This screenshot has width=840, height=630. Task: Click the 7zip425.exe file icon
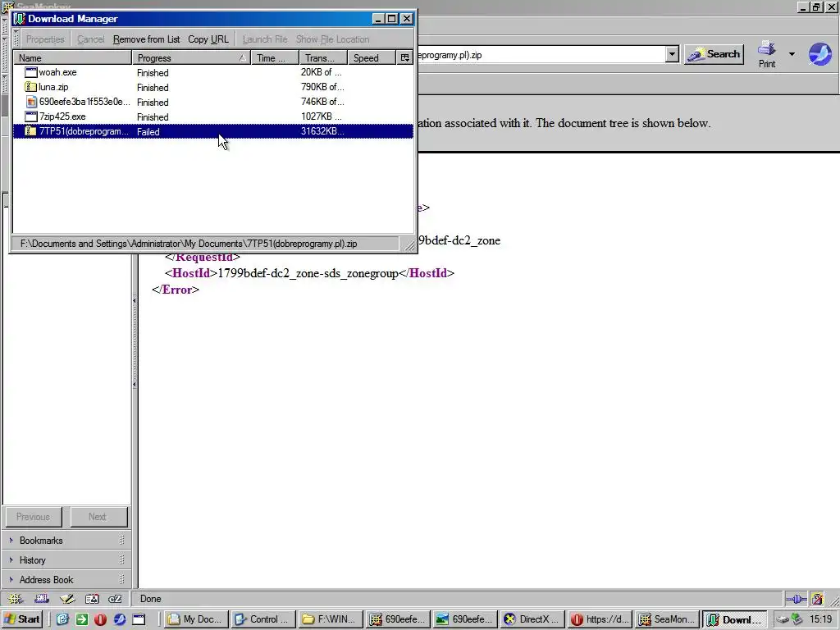[x=31, y=116]
